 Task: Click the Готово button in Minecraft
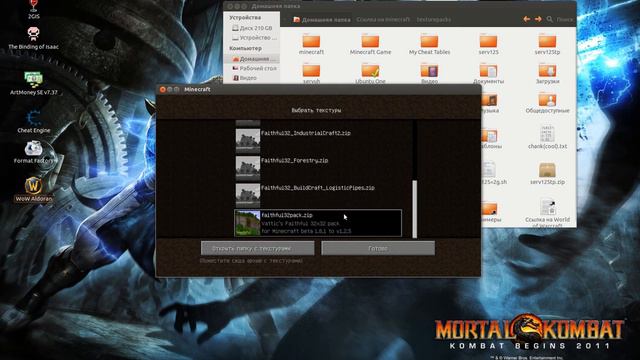click(x=378, y=248)
